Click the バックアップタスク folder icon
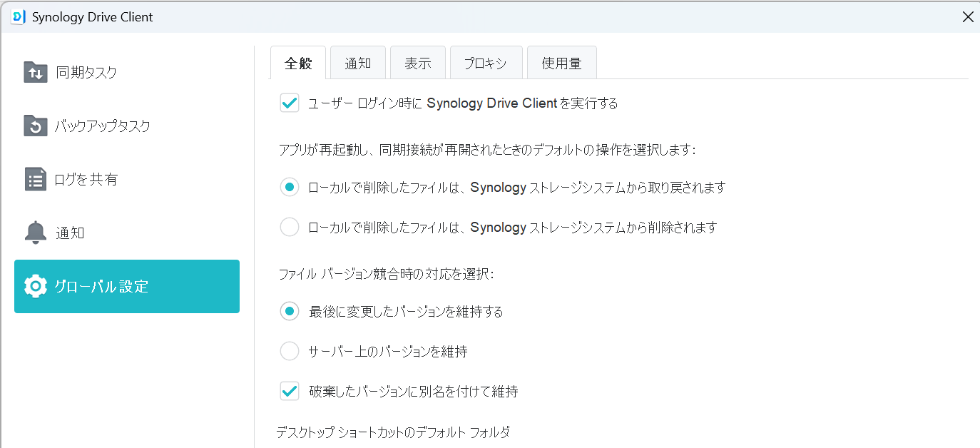980x448 pixels. tap(35, 126)
